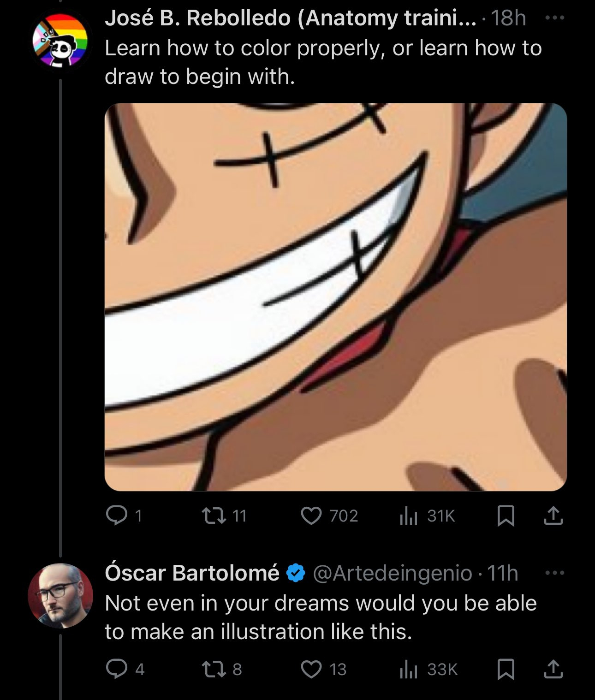View analytics showing 33K views
Viewport: 595px width, 700px height.
coord(408,669)
